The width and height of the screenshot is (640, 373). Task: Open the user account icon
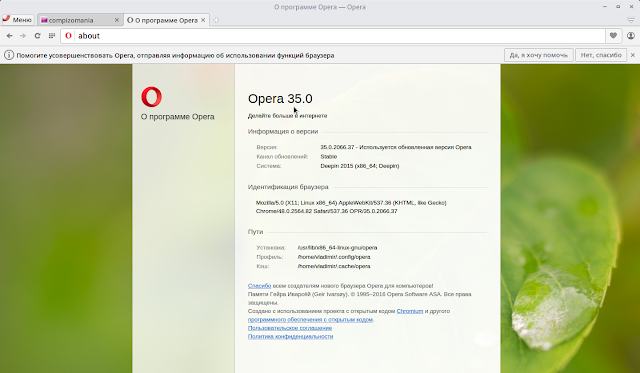[x=631, y=36]
